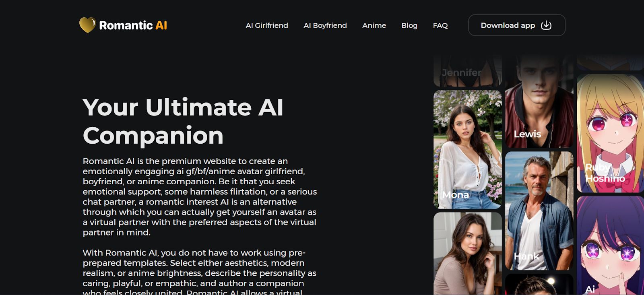Open the AI Girlfriend menu item

tap(267, 25)
